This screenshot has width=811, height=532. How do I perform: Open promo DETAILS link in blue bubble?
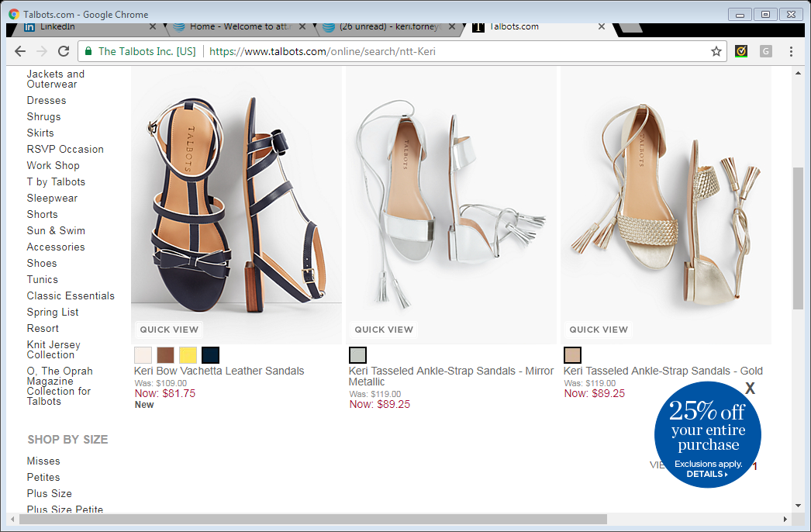[x=707, y=474]
